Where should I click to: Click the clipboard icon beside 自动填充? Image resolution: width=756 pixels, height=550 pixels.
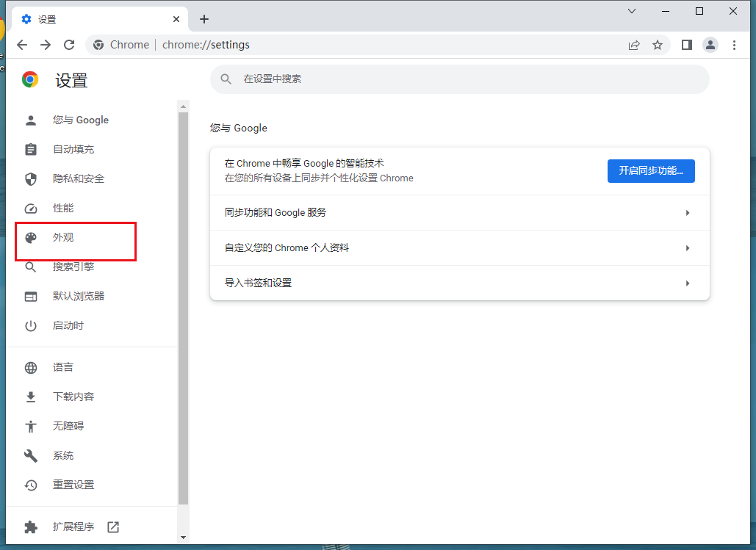point(31,149)
